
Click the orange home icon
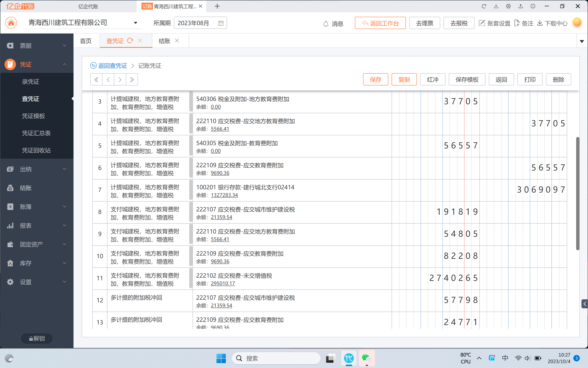[11, 23]
